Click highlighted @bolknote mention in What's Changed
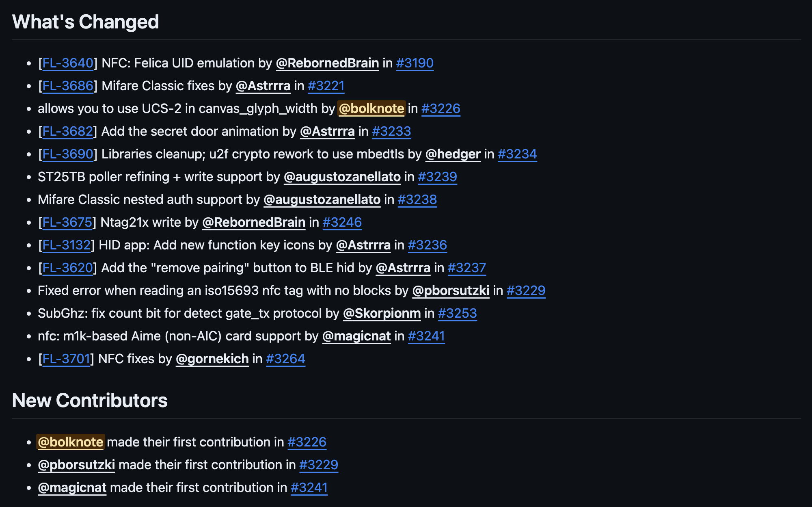The width and height of the screenshot is (812, 507). pos(371,108)
